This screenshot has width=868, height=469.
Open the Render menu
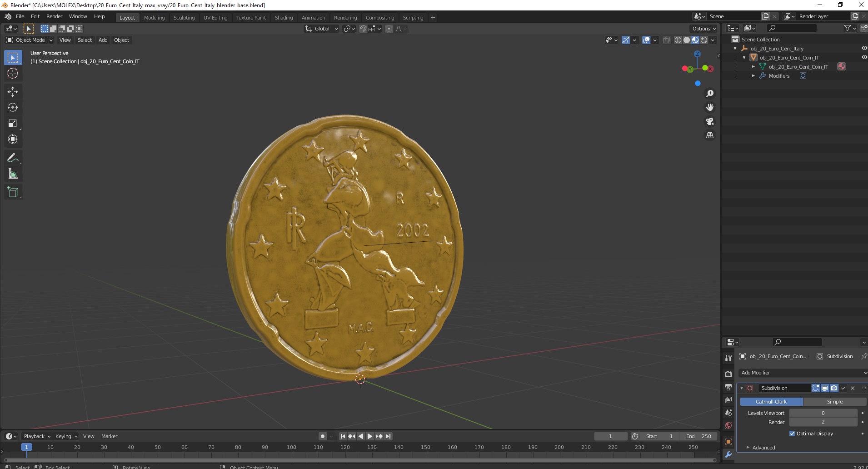point(54,16)
